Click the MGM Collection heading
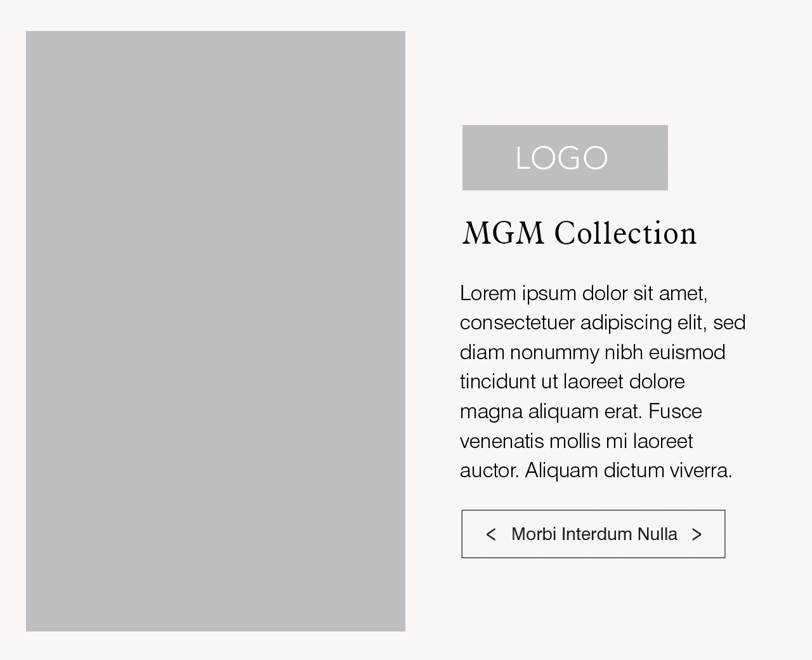 [579, 234]
